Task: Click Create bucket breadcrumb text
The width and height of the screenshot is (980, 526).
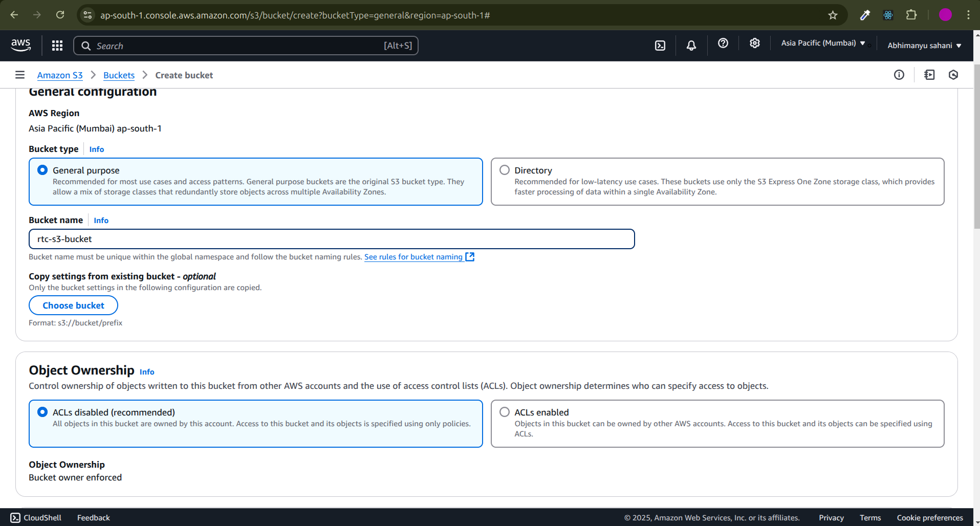Action: 184,75
